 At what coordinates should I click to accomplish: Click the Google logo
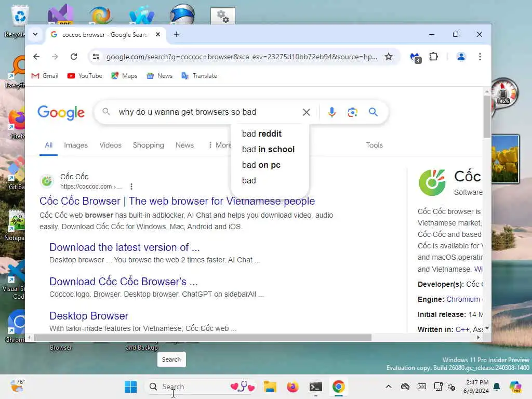coord(61,113)
